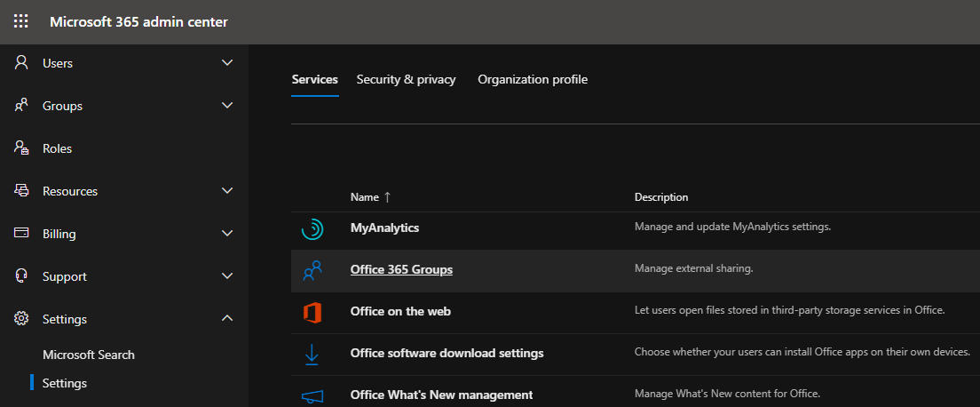The height and width of the screenshot is (407, 980).
Task: Click the Office 365 Groups row icon
Action: pyautogui.click(x=312, y=270)
